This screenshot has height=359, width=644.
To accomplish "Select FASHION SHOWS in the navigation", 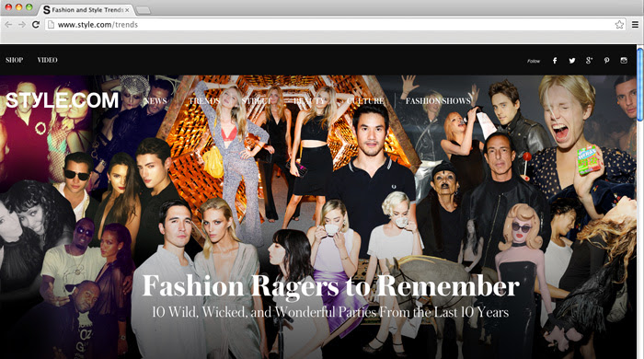I will (438, 101).
